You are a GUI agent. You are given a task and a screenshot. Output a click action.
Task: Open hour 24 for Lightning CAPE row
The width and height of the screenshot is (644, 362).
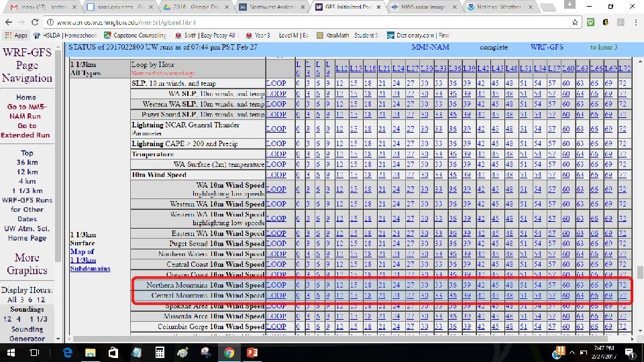(x=396, y=143)
